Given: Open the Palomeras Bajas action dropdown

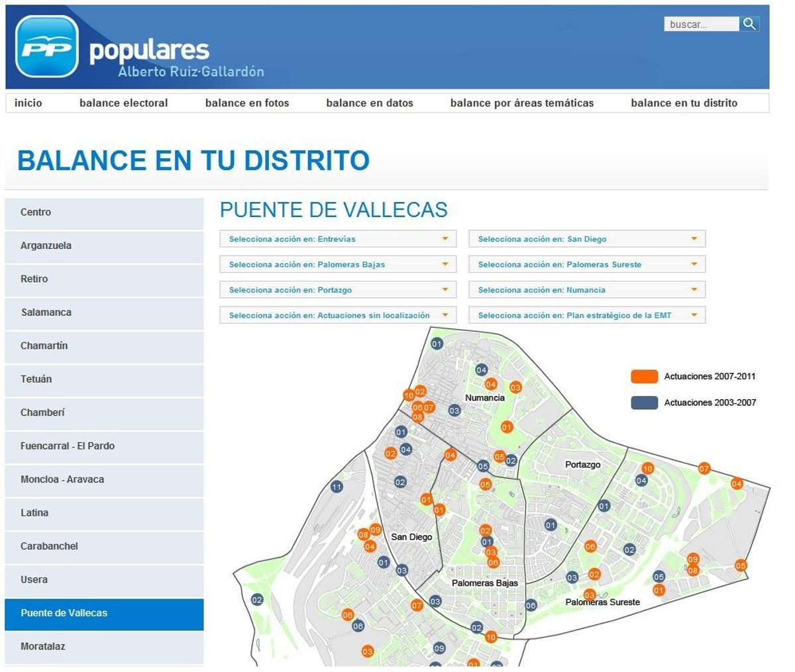Looking at the screenshot, I should (x=338, y=265).
